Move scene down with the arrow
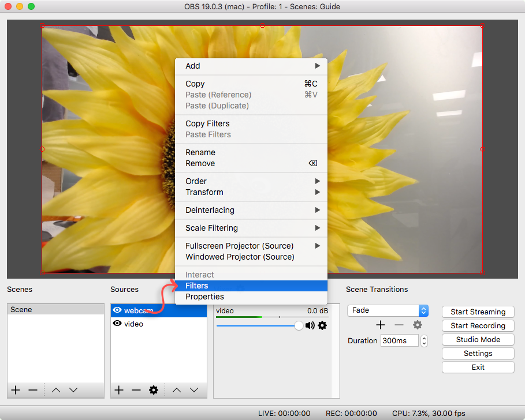The image size is (525, 420). [x=73, y=390]
